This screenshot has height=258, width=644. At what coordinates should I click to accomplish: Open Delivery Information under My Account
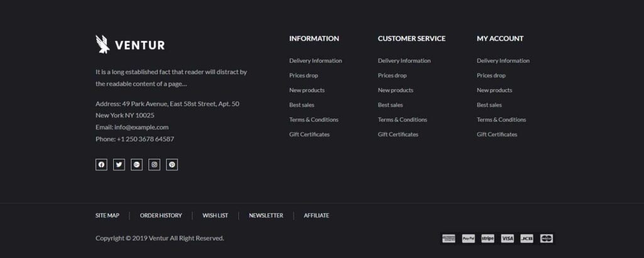(x=503, y=61)
